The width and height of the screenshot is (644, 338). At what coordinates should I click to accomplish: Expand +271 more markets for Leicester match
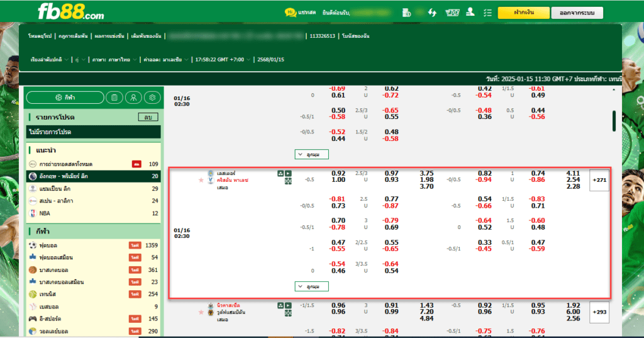click(599, 180)
